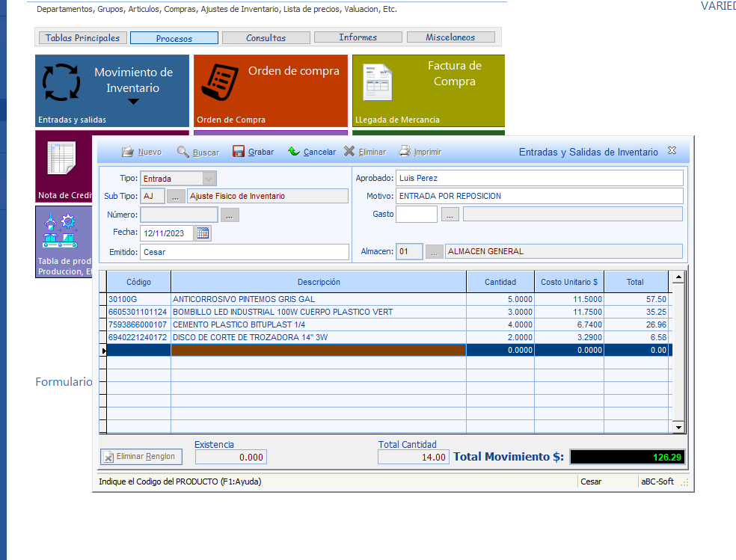
Task: Click the Motivo text field
Action: [x=539, y=196]
